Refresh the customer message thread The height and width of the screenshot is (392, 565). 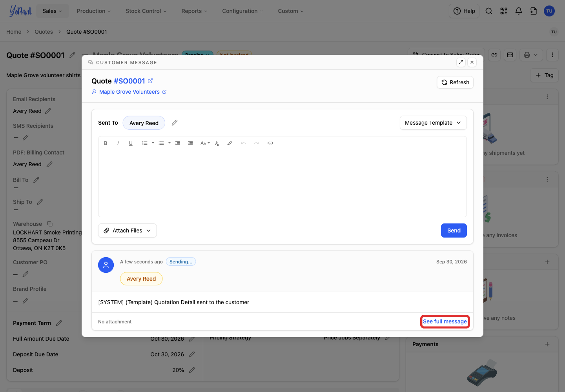(x=455, y=82)
